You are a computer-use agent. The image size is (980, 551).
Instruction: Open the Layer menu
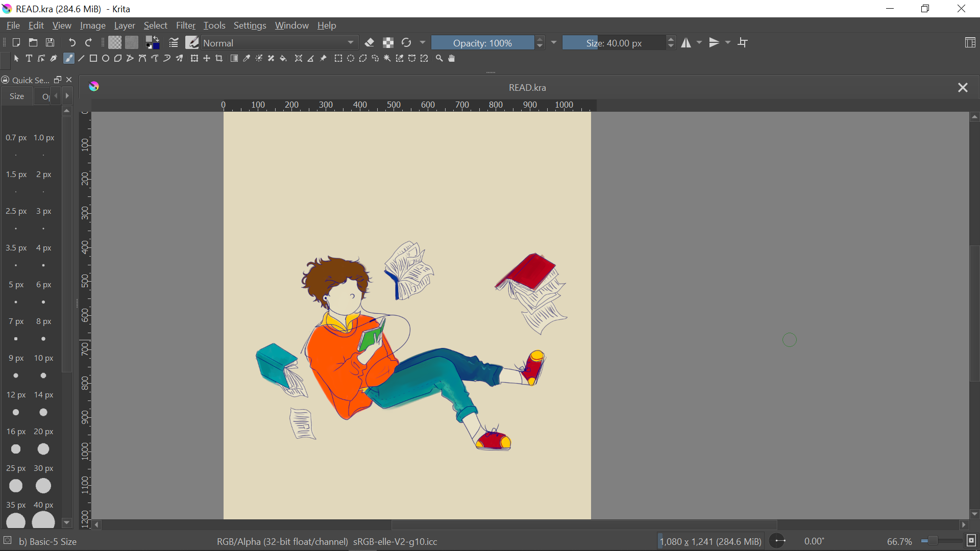[124, 26]
